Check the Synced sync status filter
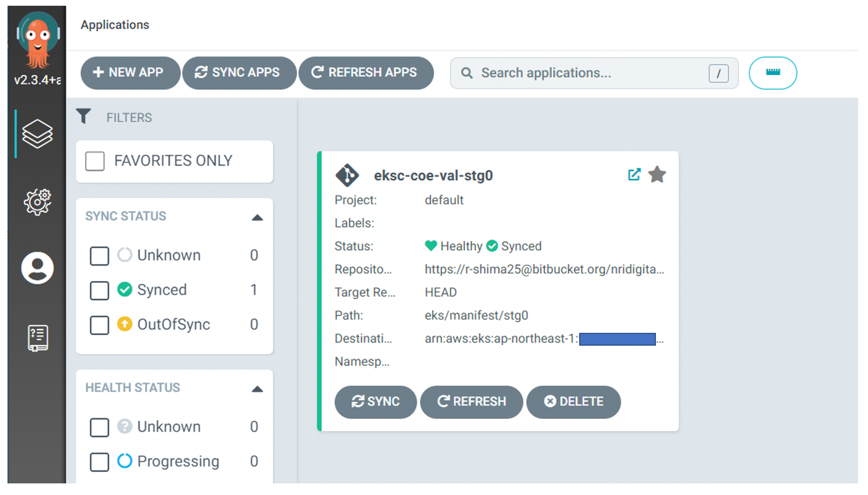Screen dimensions: 868x495 point(100,290)
